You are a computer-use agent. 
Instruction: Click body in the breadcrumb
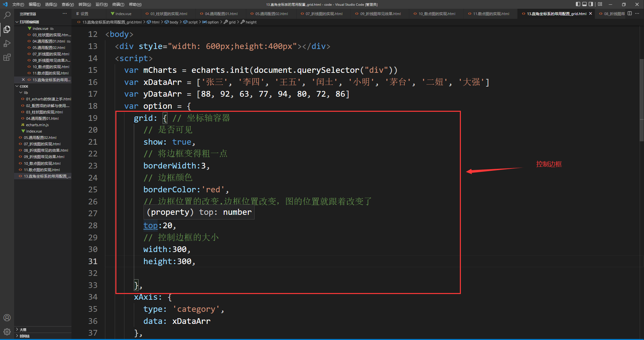(x=174, y=22)
